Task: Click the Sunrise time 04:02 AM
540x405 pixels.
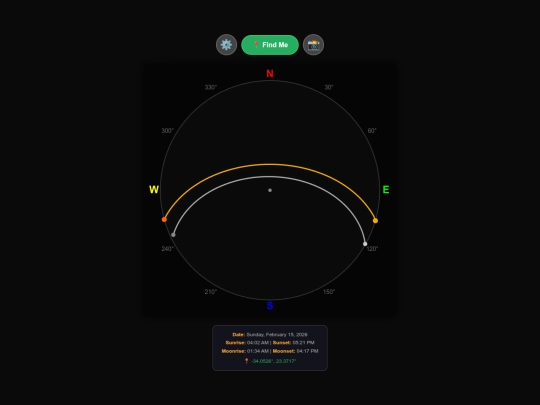Action: 258,343
